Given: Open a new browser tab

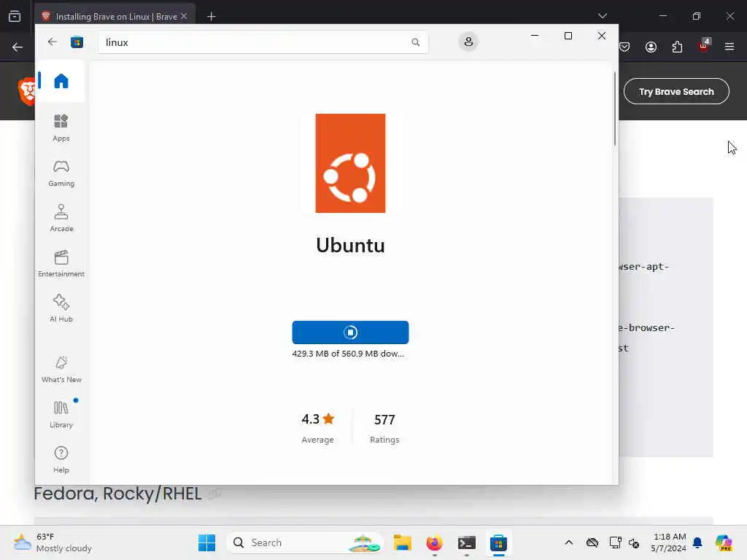Looking at the screenshot, I should (x=212, y=17).
